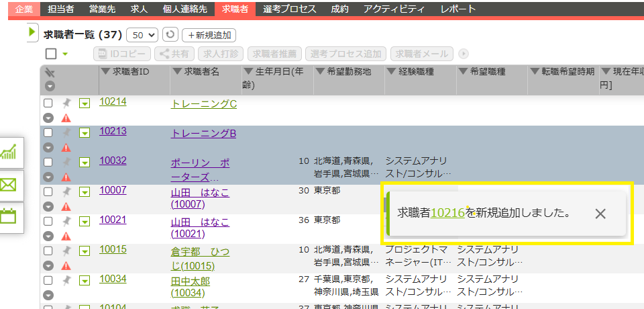Click the refresh list icon
This screenshot has width=644, height=309.
point(170,35)
